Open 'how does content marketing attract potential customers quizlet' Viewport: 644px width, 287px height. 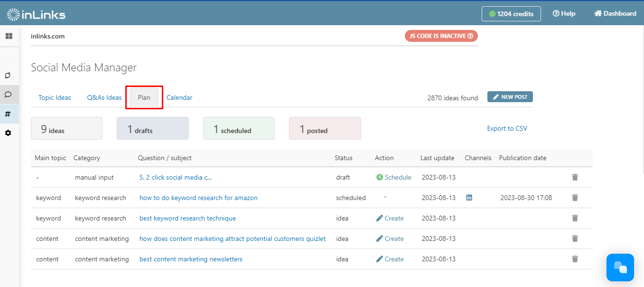tap(233, 239)
